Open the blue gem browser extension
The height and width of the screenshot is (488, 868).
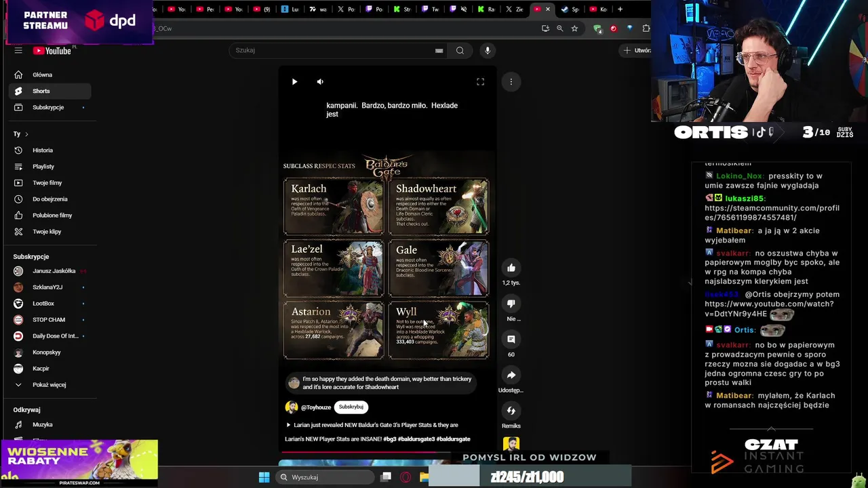coord(630,28)
